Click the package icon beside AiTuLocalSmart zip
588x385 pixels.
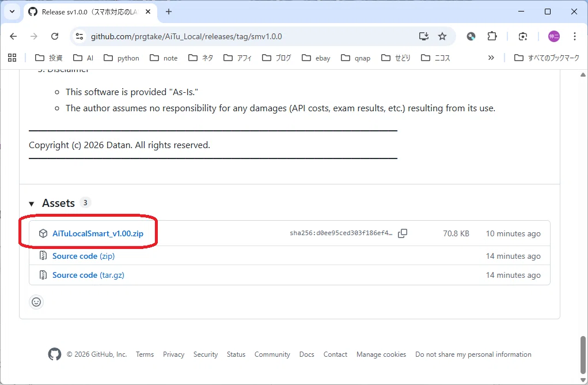43,233
